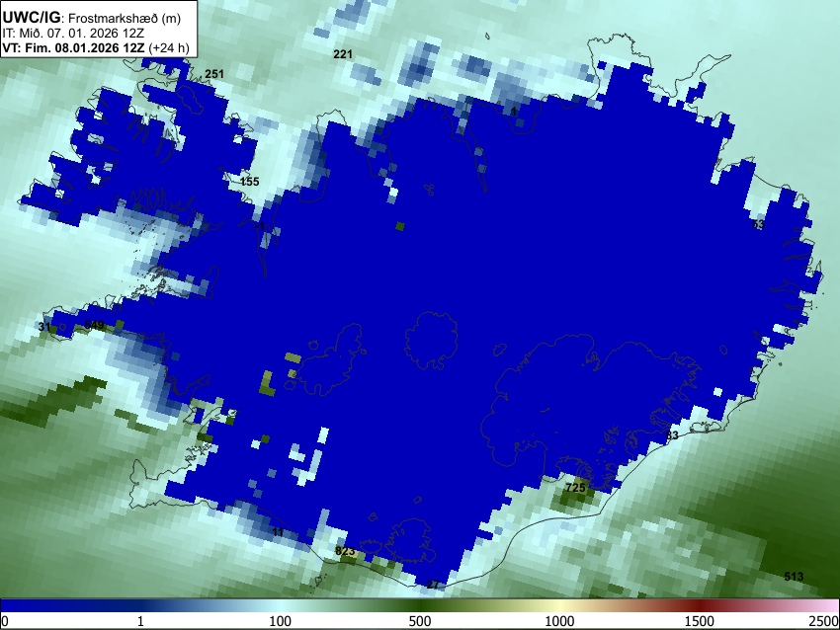Select the 31 label on the west peninsula
Viewport: 840px width, 630px height.
[x=44, y=327]
